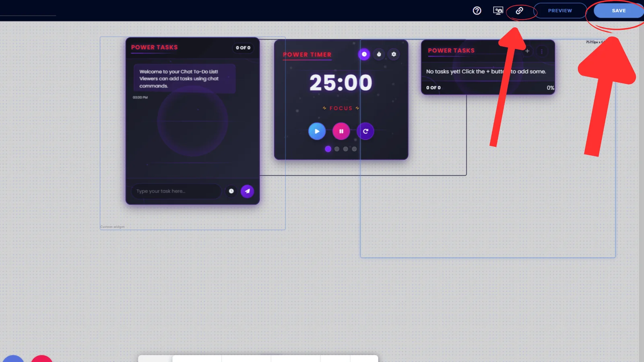
Task: Click the task input field in chat to-do list
Action: pyautogui.click(x=176, y=191)
